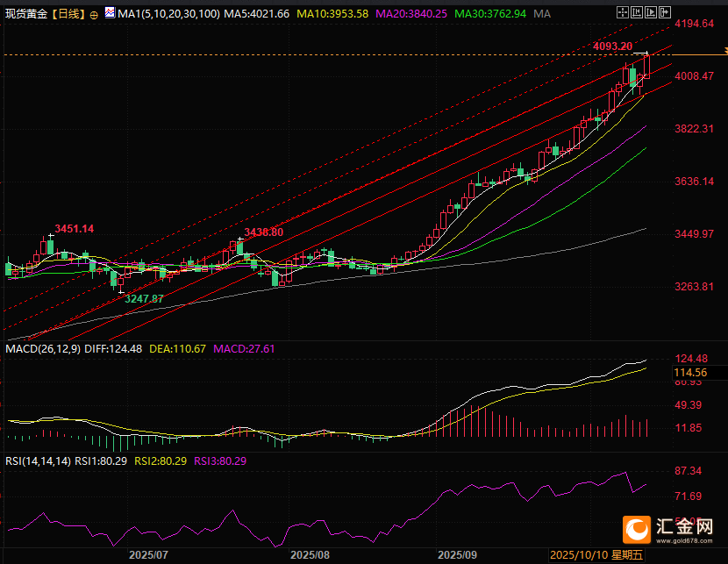Screen dimensions: 728x564
Task: Click the 124.48 MACD axis label
Action: (x=691, y=359)
